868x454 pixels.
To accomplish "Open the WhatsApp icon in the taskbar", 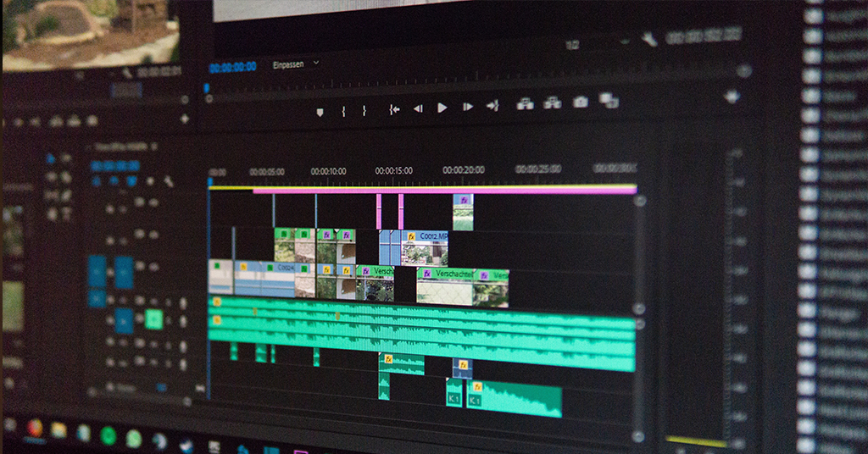I will click(x=133, y=439).
